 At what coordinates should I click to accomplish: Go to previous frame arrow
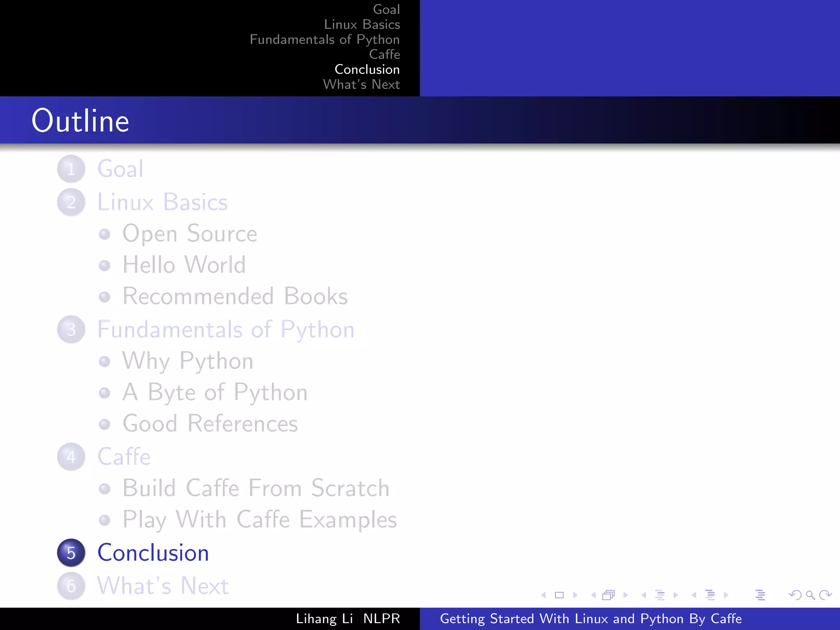click(593, 595)
